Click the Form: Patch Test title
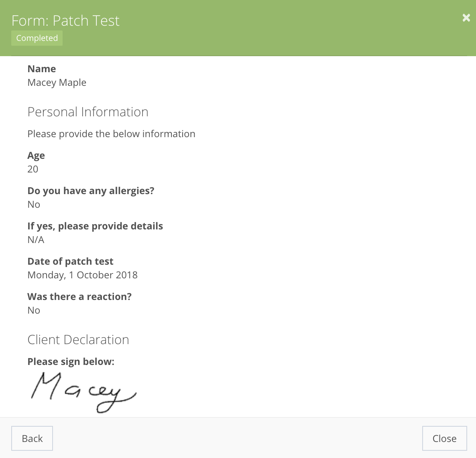 click(x=65, y=20)
